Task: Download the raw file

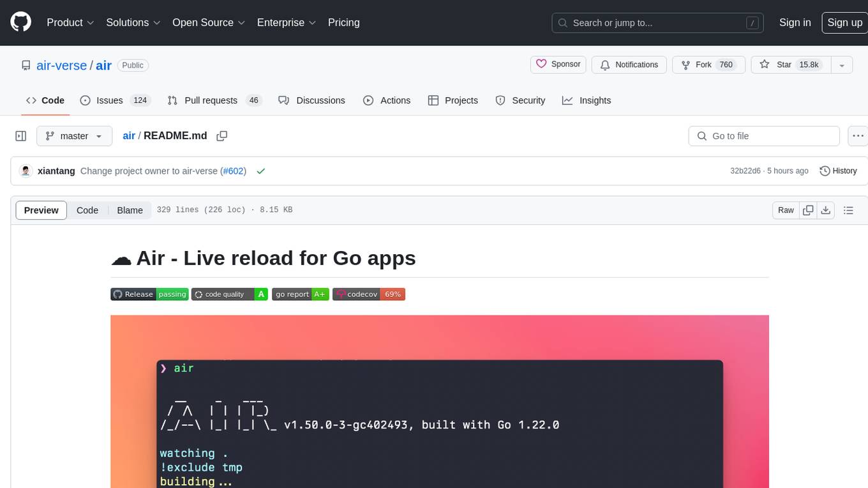Action: click(x=825, y=210)
